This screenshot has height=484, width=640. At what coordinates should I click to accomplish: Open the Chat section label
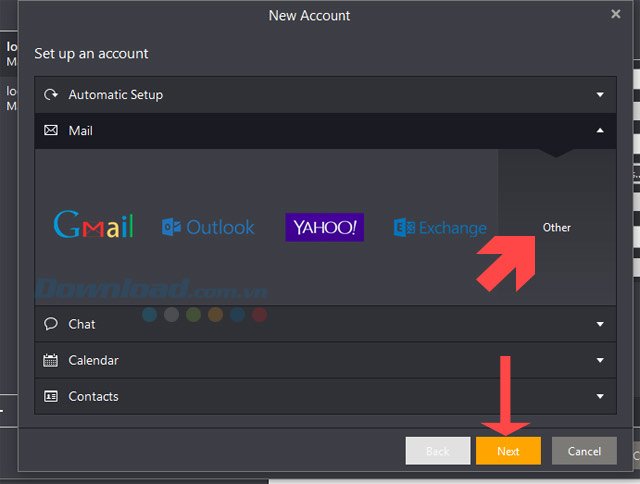[82, 324]
